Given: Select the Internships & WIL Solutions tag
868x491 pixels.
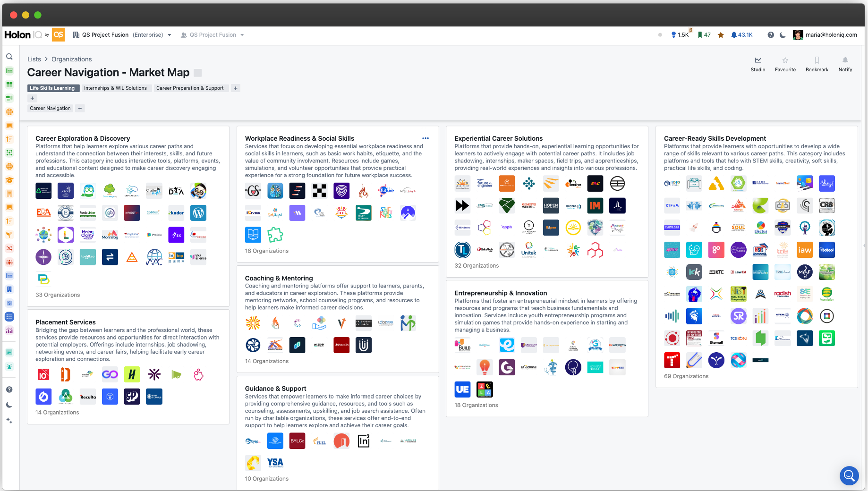Looking at the screenshot, I should (x=115, y=88).
